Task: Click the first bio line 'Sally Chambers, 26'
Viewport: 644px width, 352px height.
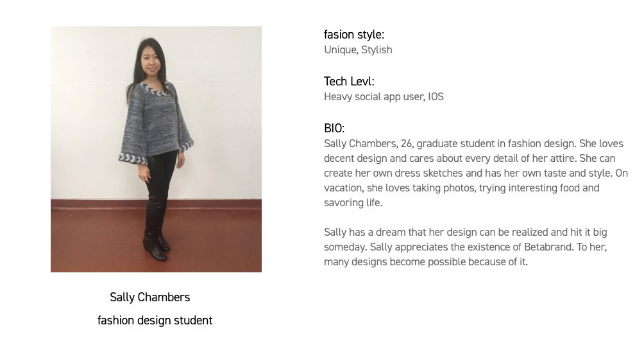Action: pos(473,143)
